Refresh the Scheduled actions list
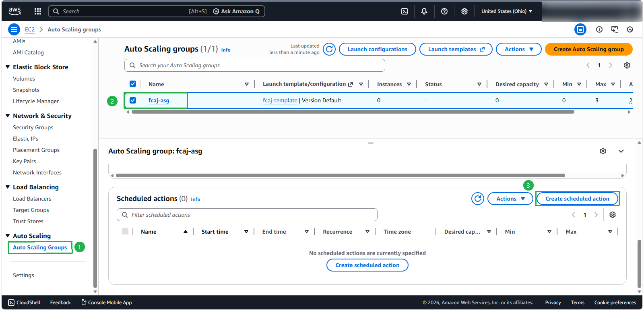This screenshot has width=644, height=311. [x=478, y=199]
